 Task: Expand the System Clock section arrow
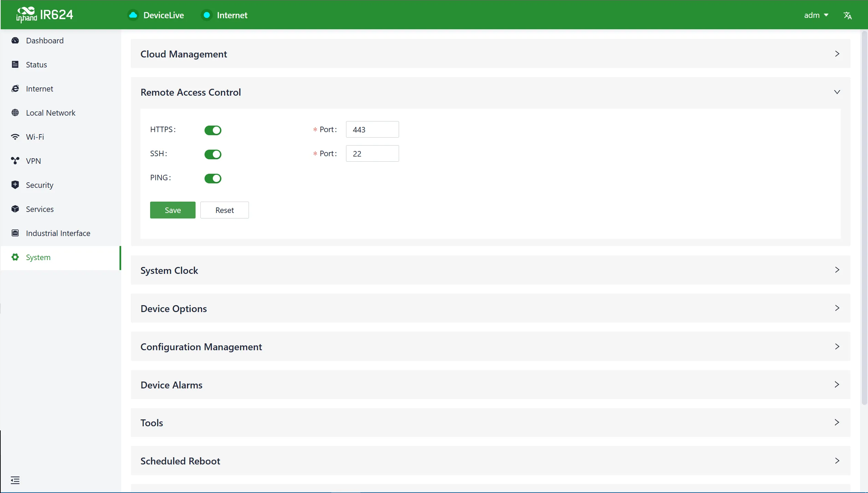tap(837, 270)
